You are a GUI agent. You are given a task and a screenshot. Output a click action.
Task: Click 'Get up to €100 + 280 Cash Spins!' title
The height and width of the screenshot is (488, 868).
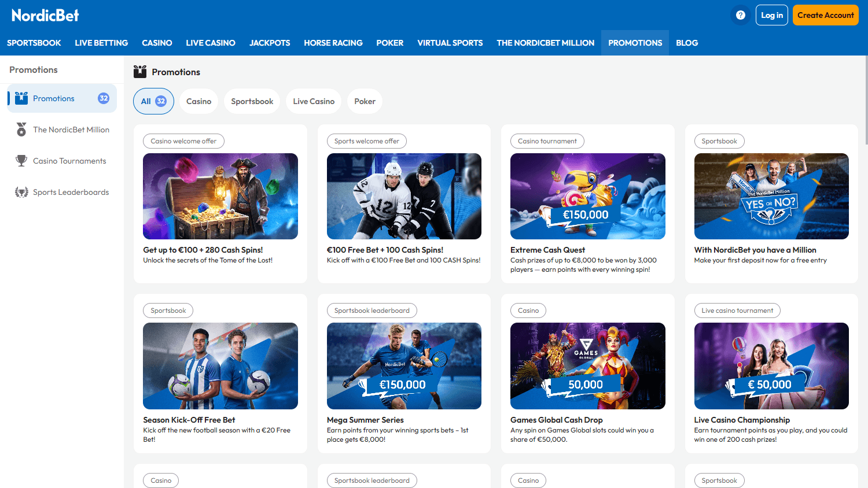coord(203,250)
